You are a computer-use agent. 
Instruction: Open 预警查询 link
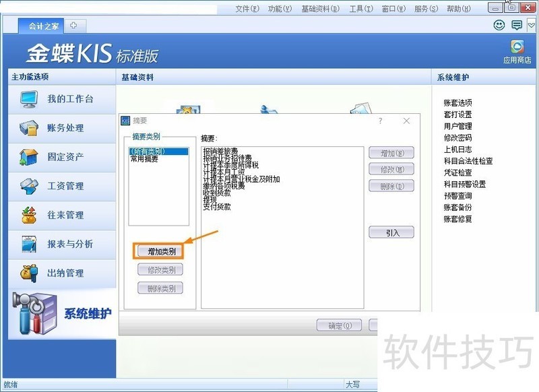(x=457, y=196)
